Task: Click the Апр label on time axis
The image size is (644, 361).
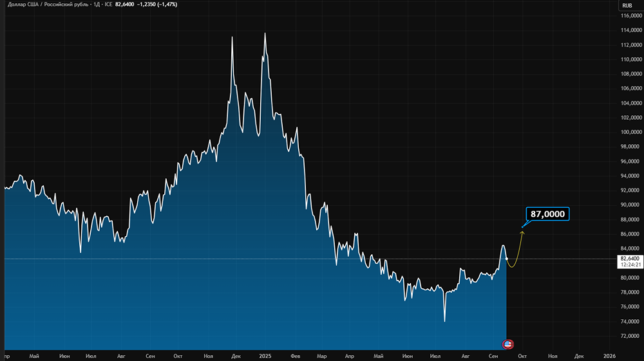Action: point(350,356)
